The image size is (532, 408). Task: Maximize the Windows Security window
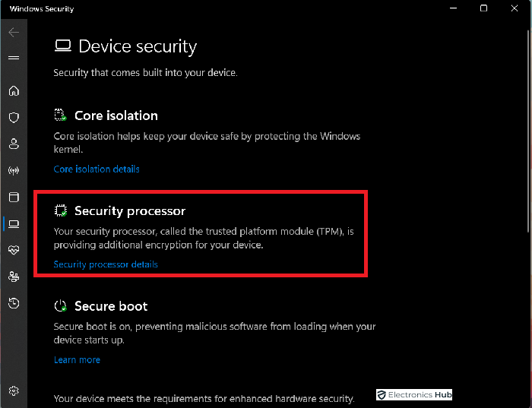tap(483, 8)
